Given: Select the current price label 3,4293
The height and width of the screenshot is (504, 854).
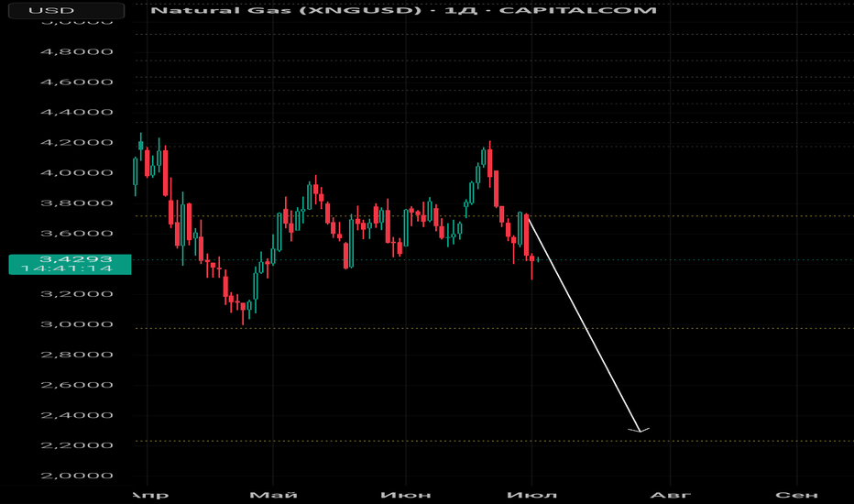Looking at the screenshot, I should [76, 259].
